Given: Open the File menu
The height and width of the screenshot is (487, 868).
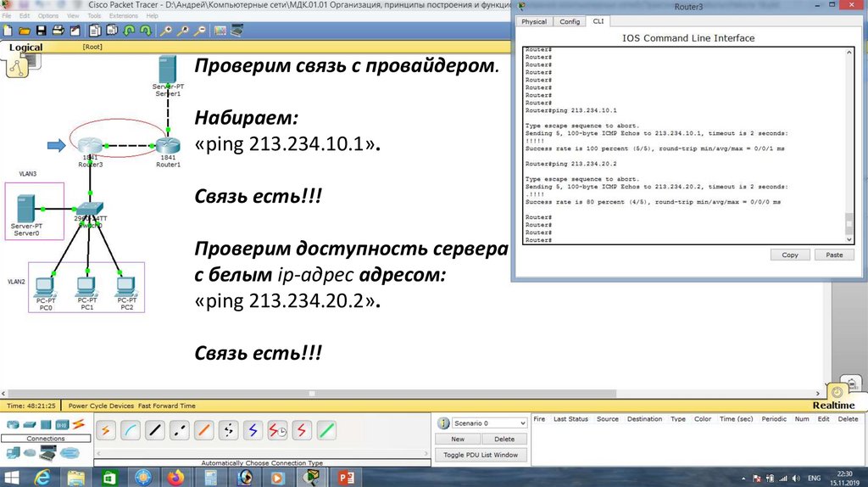Looking at the screenshot, I should (x=7, y=16).
